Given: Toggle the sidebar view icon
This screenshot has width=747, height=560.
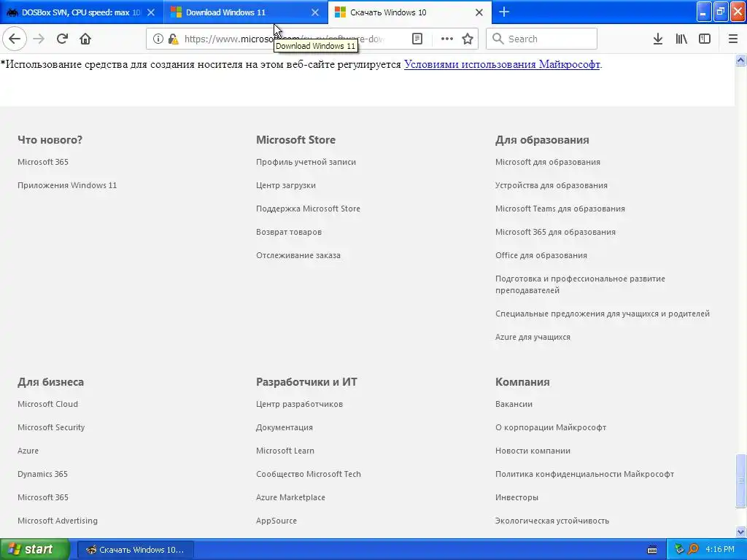Looking at the screenshot, I should coord(705,39).
